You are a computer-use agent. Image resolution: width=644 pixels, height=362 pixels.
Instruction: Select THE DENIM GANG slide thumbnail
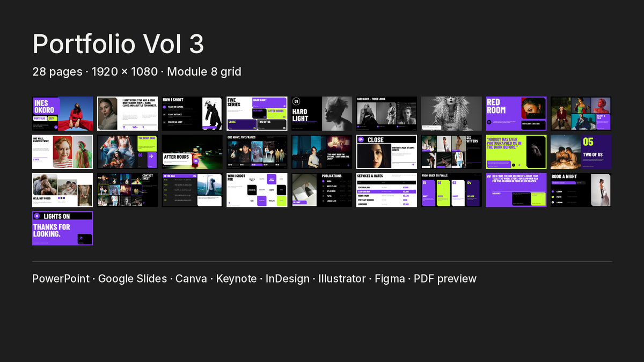[x=127, y=152]
